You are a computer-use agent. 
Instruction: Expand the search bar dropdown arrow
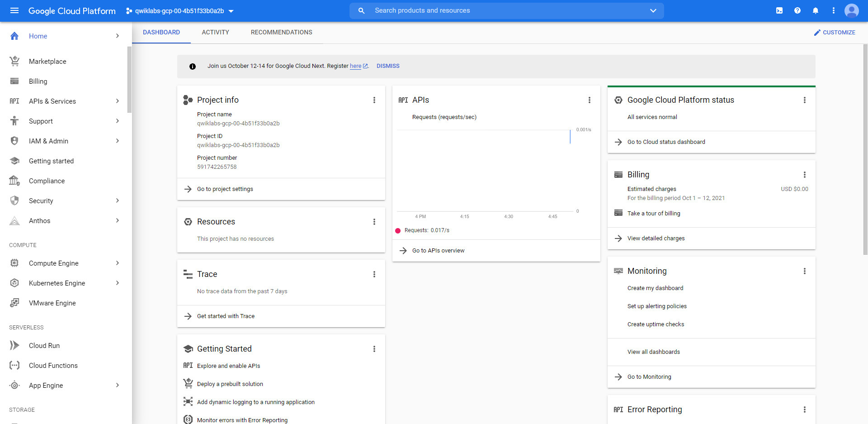653,10
